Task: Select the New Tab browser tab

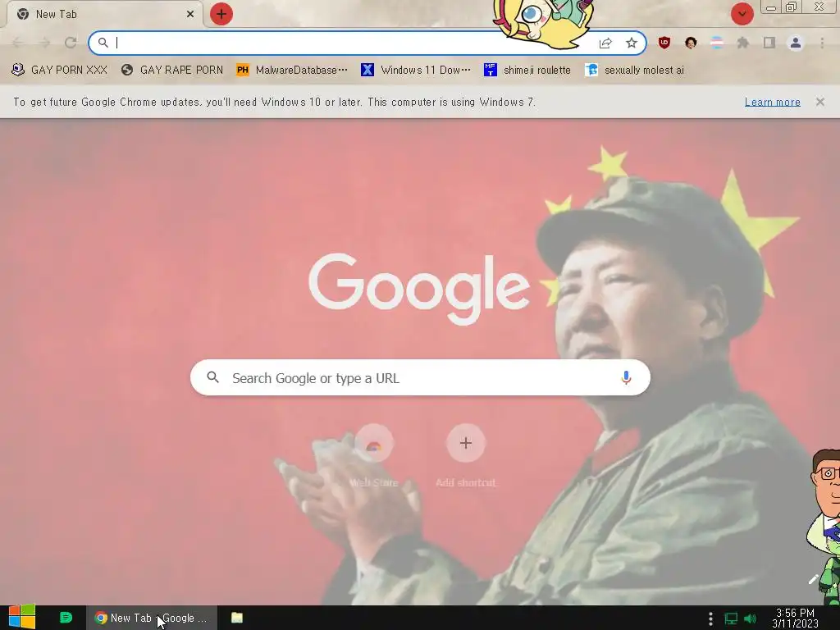Action: 104,15
